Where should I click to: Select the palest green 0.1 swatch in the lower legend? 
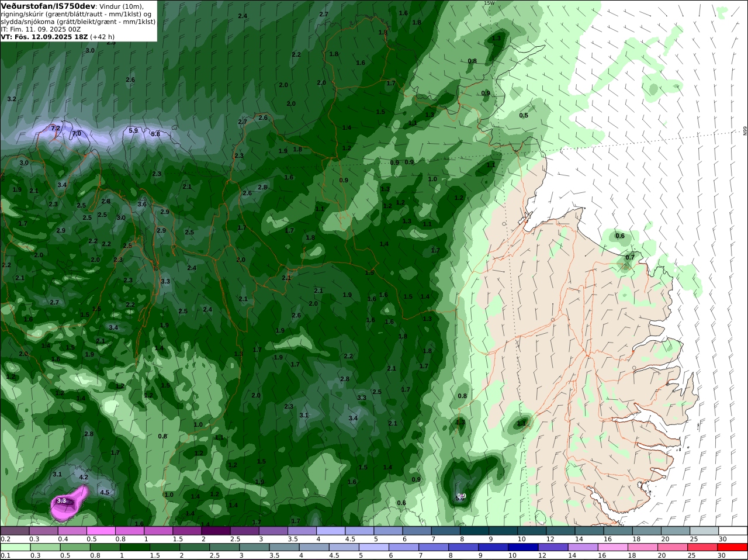[x=15, y=547]
